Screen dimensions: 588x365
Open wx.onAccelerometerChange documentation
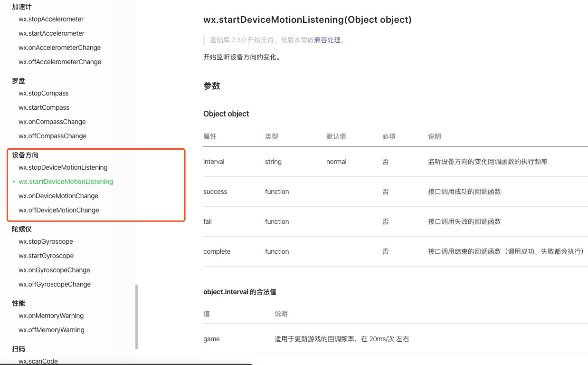(59, 48)
